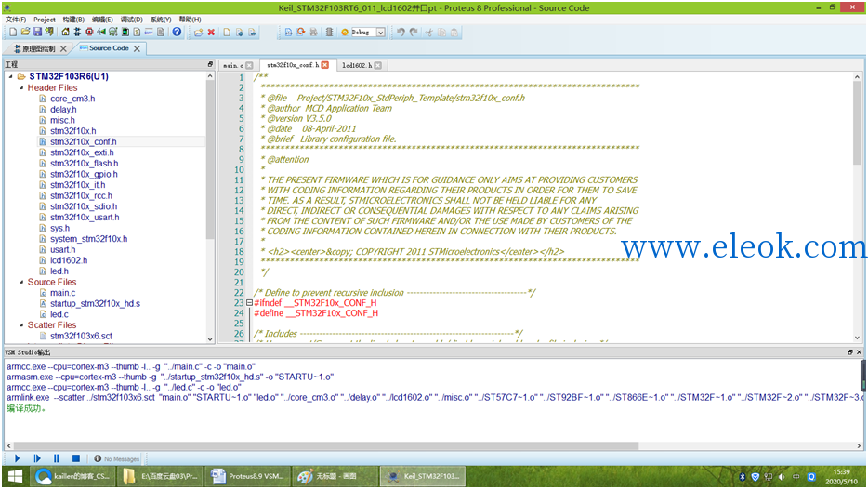Click the Open Project folder icon
This screenshot has height=490, width=868.
[25, 33]
